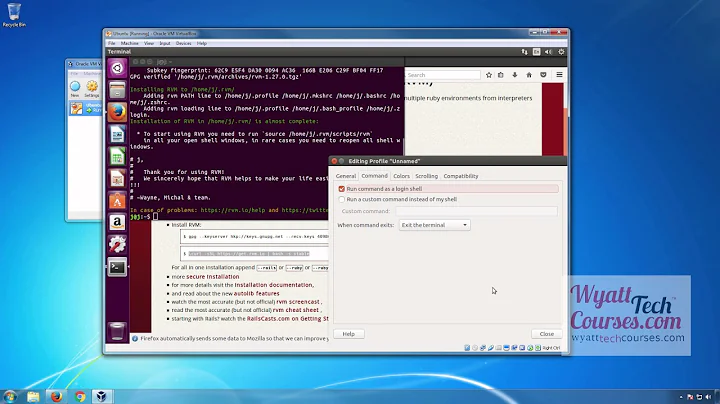Open LibreOffice Writer from the launcher
The height and width of the screenshot is (404, 720).
pyautogui.click(x=117, y=135)
